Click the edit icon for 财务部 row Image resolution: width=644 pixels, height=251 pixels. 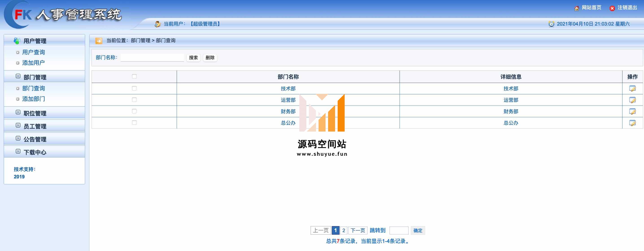click(632, 111)
